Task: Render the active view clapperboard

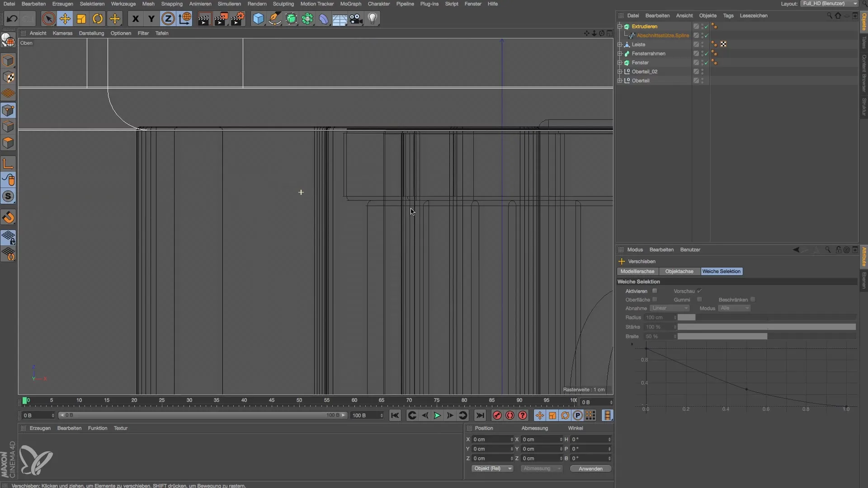Action: [204, 19]
